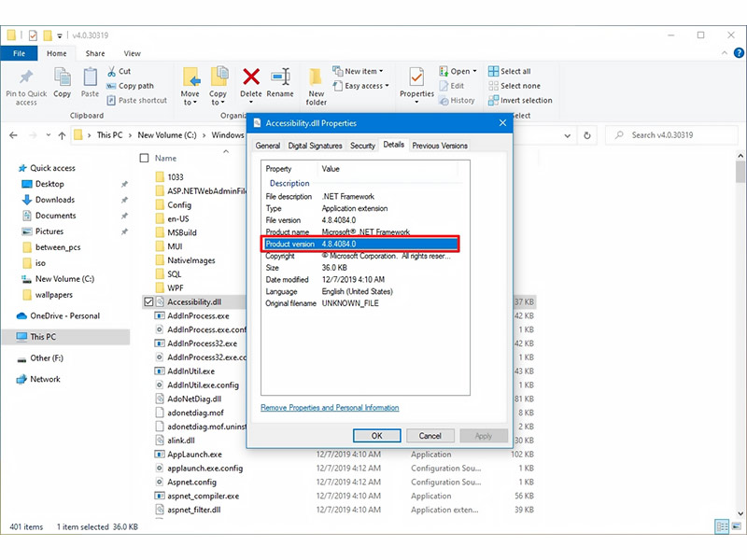747x560 pixels.
Task: Click Pin to Quick access icon
Action: point(26,77)
